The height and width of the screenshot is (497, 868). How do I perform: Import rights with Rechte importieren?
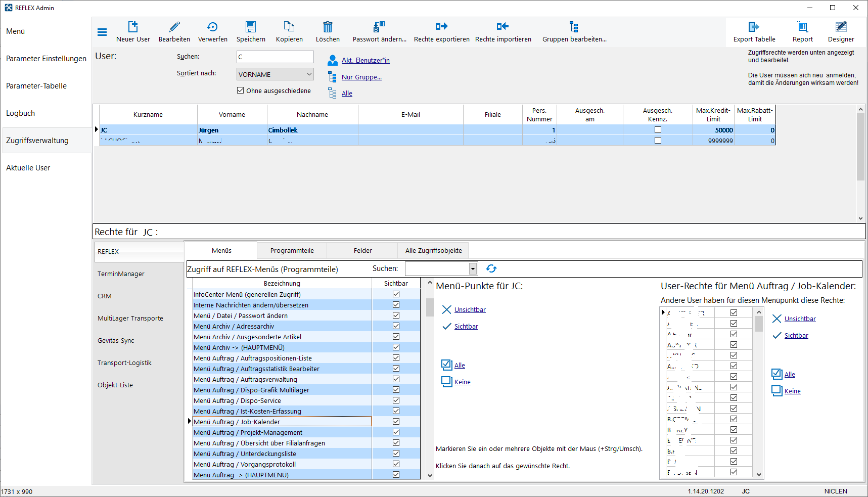point(503,32)
